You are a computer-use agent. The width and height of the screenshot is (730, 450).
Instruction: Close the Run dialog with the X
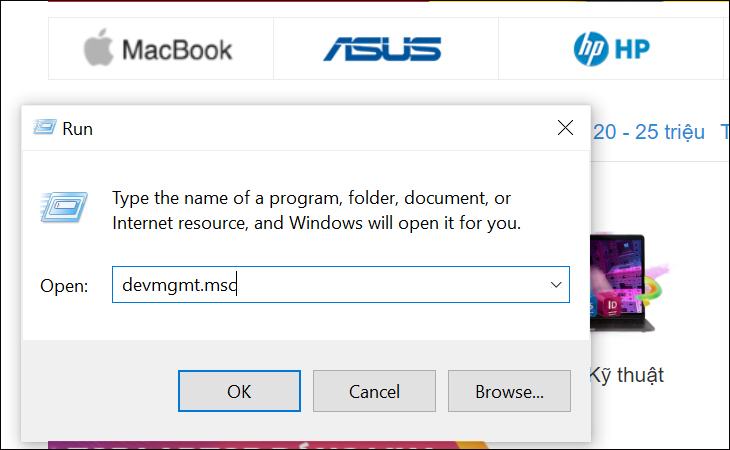pyautogui.click(x=565, y=128)
